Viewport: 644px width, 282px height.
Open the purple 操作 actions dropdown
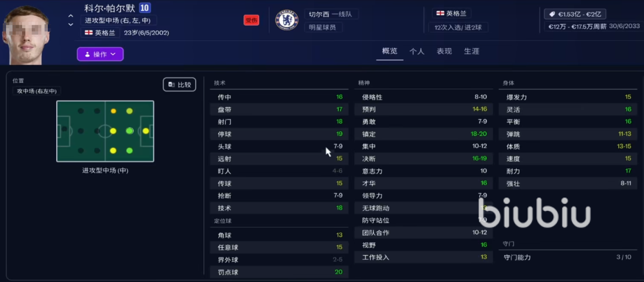pyautogui.click(x=100, y=54)
